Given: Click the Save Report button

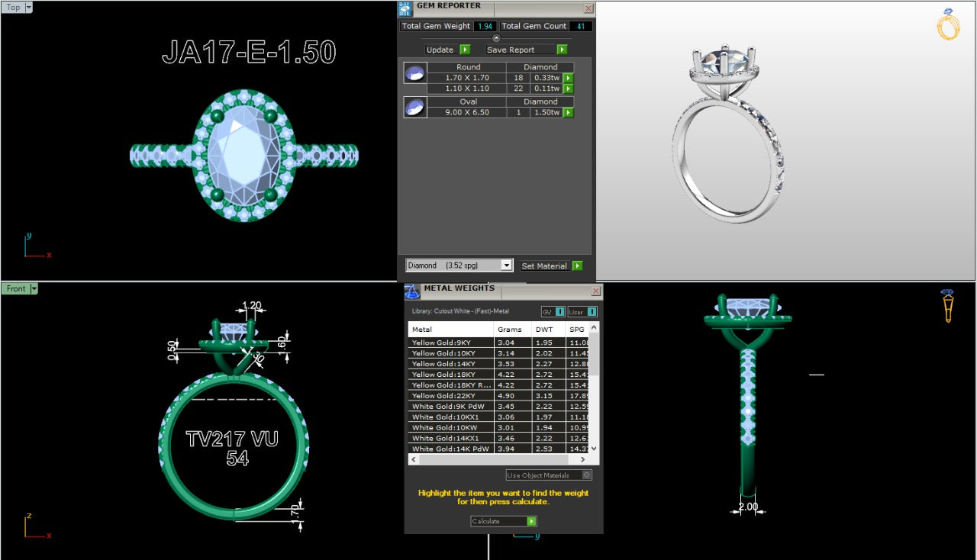Looking at the screenshot, I should 527,50.
